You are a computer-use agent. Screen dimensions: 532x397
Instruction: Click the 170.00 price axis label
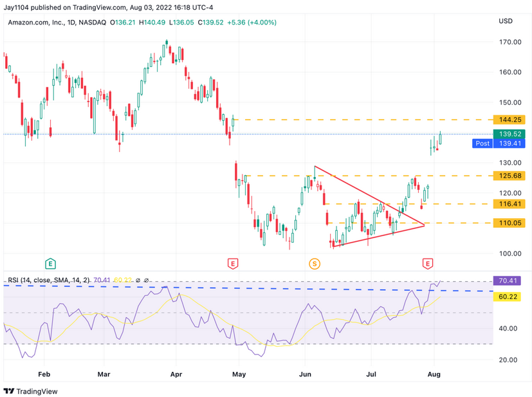click(510, 42)
